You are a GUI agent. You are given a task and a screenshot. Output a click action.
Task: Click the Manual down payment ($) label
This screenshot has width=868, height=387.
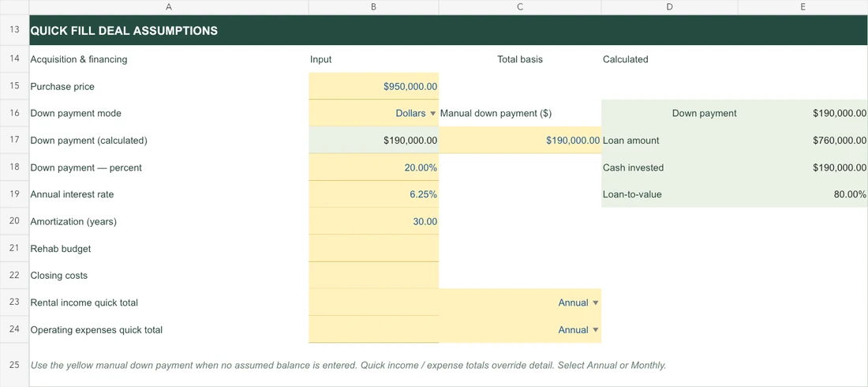[x=496, y=114]
